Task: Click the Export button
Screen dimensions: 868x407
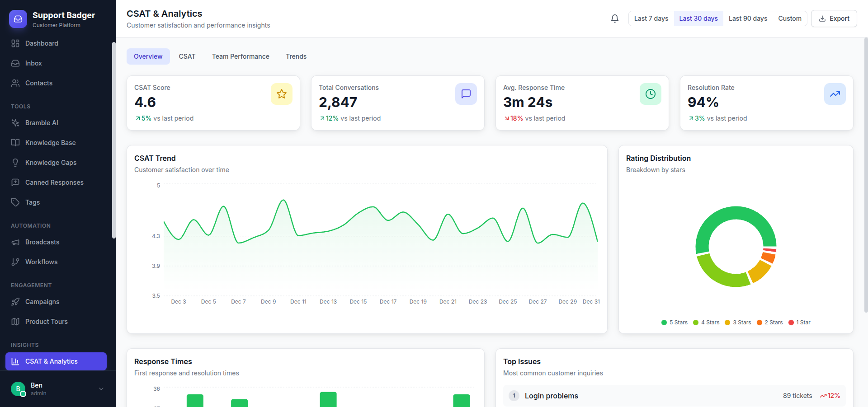Action: click(833, 18)
